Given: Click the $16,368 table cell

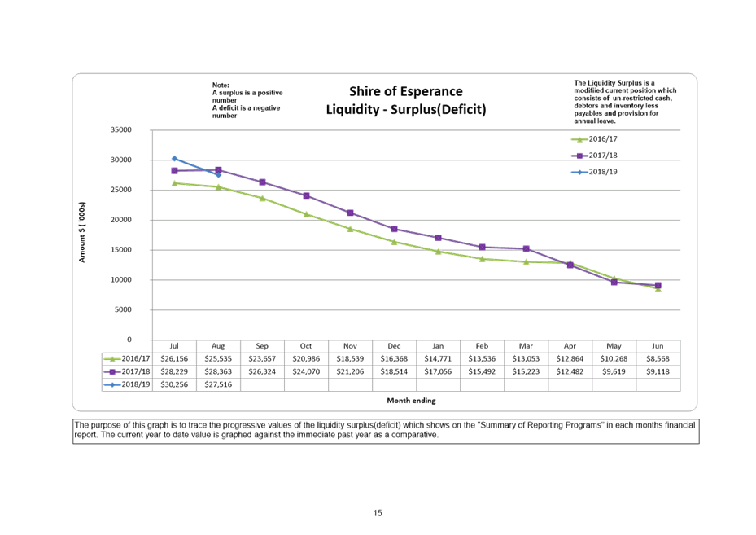Looking at the screenshot, I should pyautogui.click(x=394, y=359).
